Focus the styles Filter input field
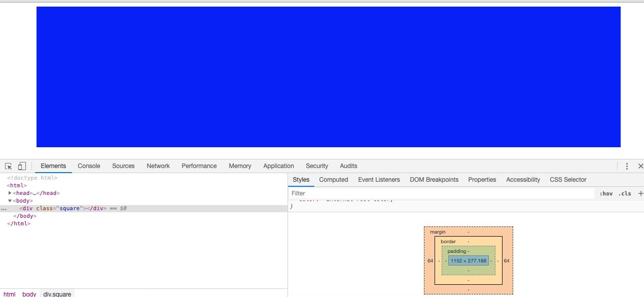The width and height of the screenshot is (644, 297). click(x=441, y=193)
